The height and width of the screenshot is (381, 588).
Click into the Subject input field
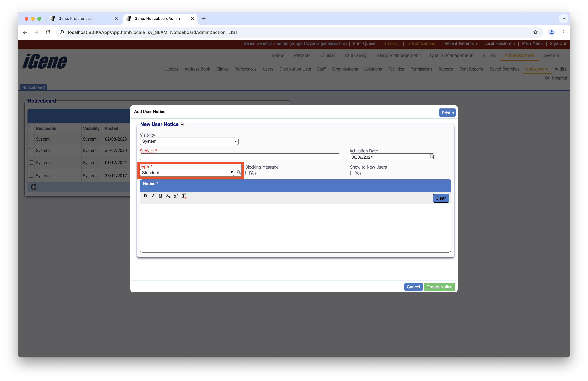coord(240,157)
